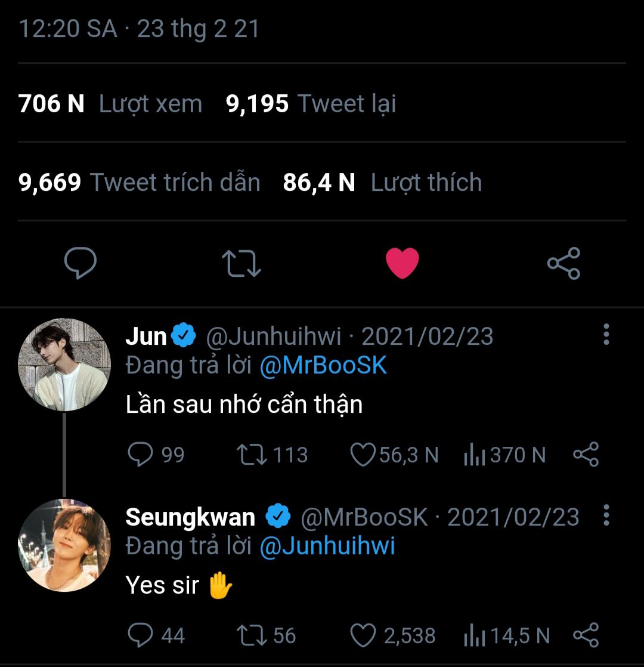Retweet the main tweet
This screenshot has height=667, width=644.
click(x=241, y=264)
